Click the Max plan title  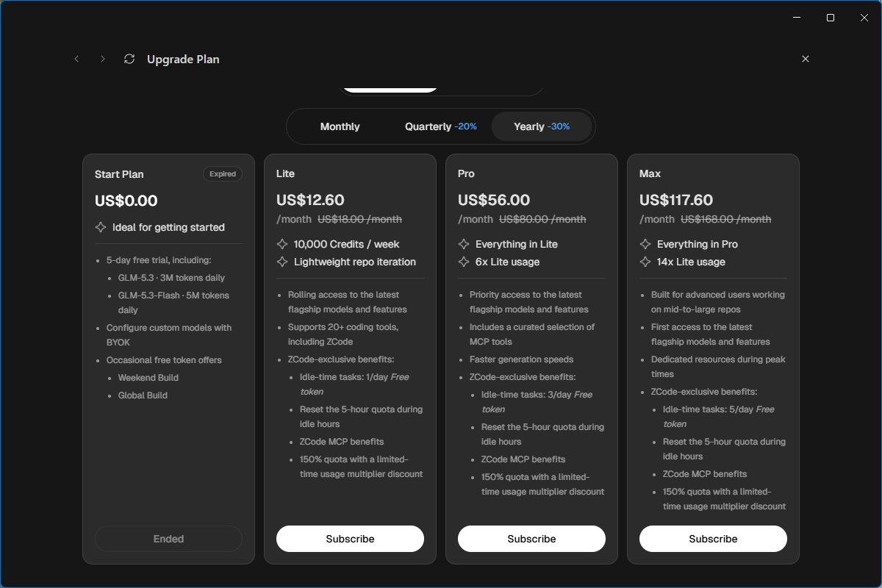click(x=650, y=173)
